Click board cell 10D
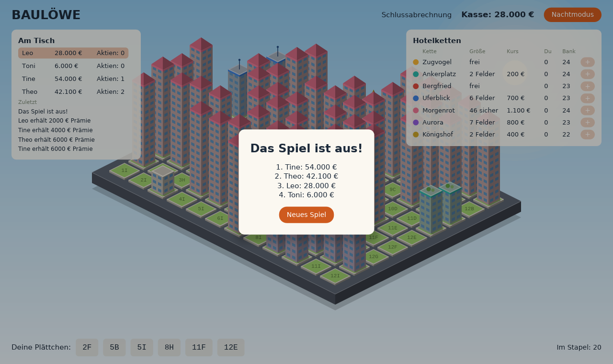613x364 pixels. coord(393,209)
